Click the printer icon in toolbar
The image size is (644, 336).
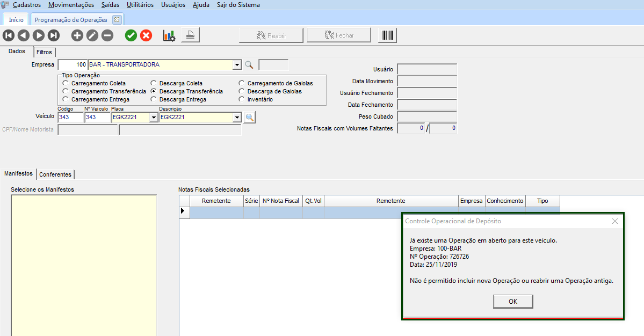(190, 35)
